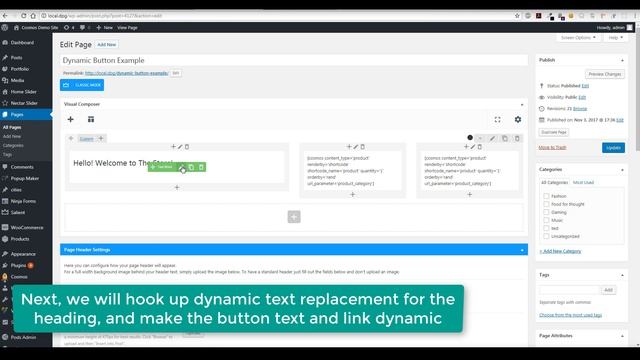
Task: Click the Move to Trash link
Action: [552, 147]
